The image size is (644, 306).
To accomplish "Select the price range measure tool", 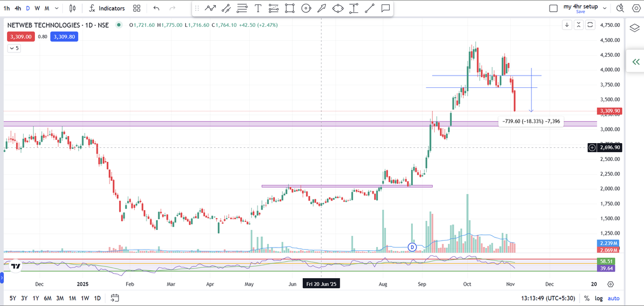I will point(354,9).
